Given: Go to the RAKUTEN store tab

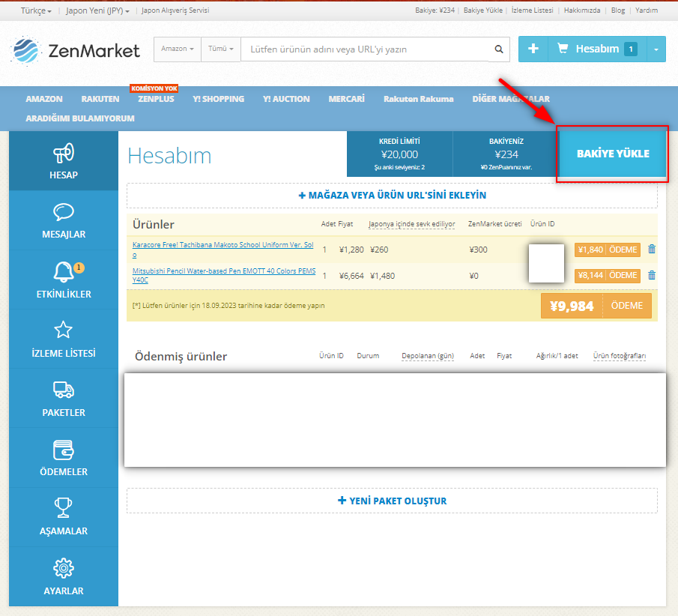Looking at the screenshot, I should (x=100, y=99).
